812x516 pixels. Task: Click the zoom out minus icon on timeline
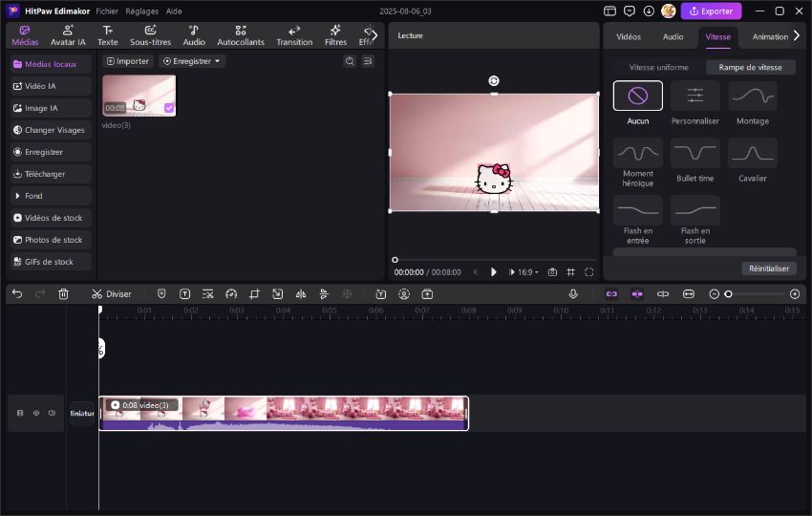[x=715, y=293]
